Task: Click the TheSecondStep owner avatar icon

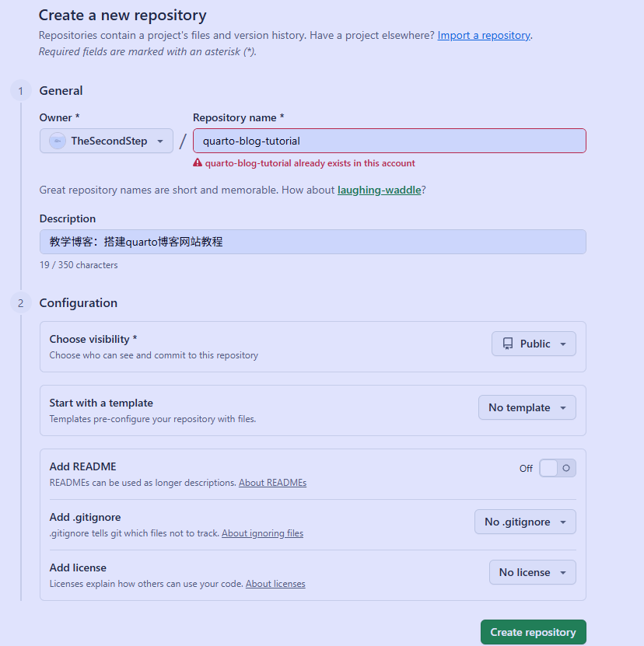Action: pyautogui.click(x=58, y=141)
